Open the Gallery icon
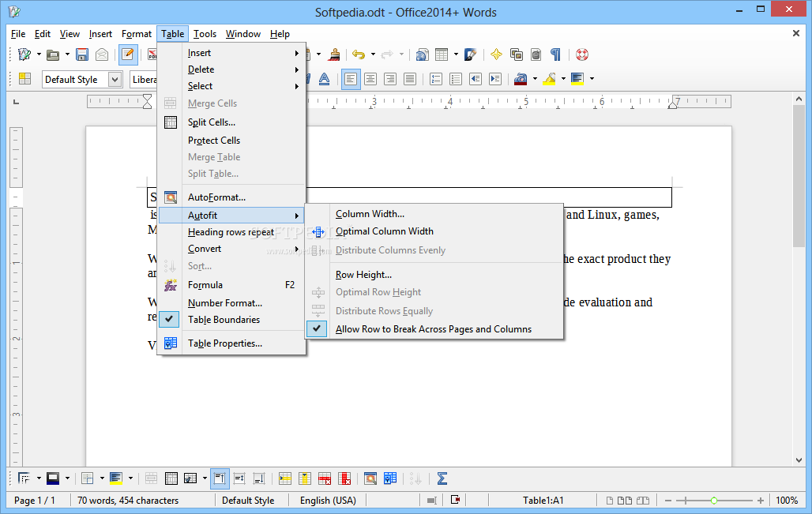 pos(517,54)
